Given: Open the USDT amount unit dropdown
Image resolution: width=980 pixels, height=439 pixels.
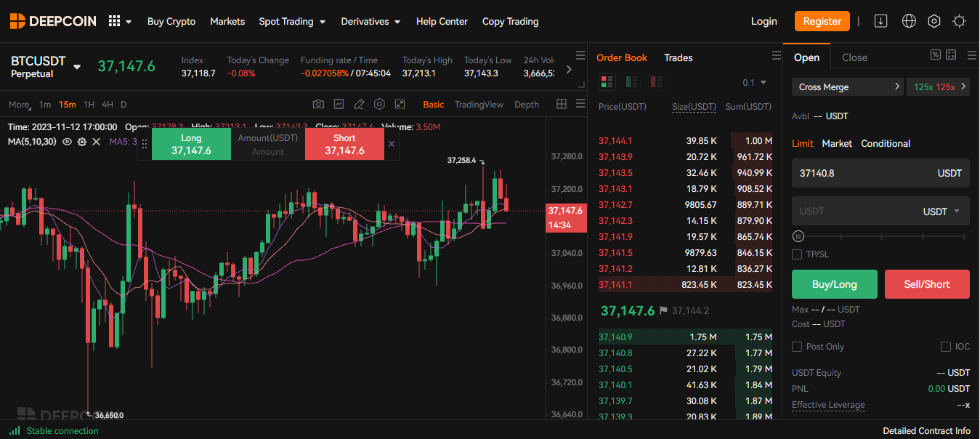Looking at the screenshot, I should coord(941,212).
